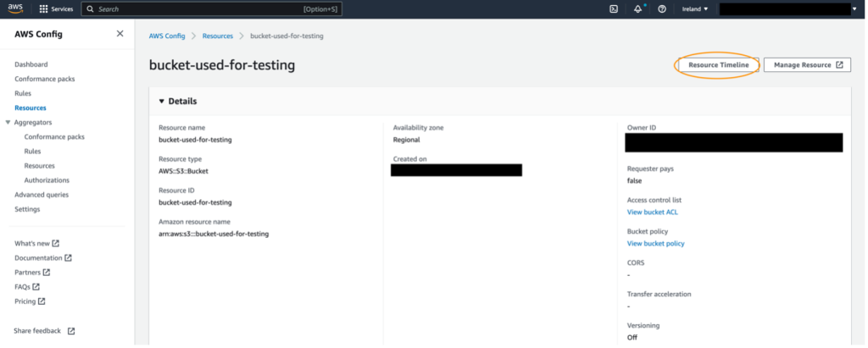Open FAQs external link

[27, 286]
